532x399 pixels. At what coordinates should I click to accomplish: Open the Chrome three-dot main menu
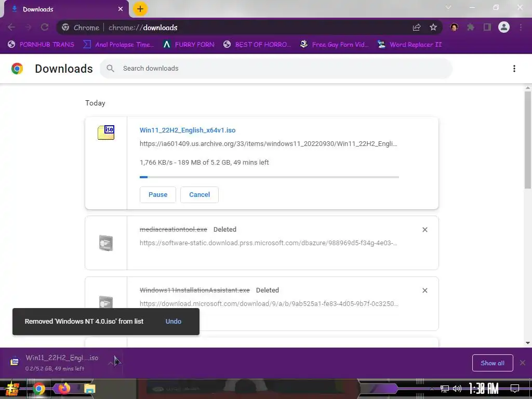(x=521, y=27)
